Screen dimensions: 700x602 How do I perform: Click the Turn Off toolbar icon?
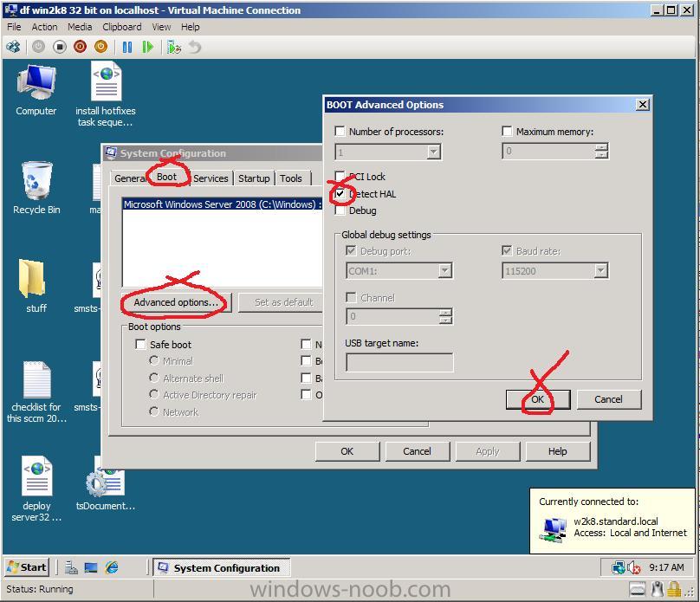point(60,47)
